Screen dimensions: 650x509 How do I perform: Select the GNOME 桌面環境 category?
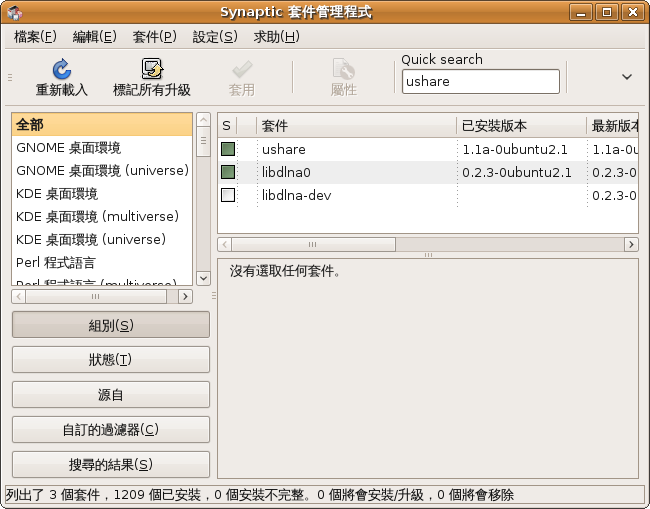point(102,148)
